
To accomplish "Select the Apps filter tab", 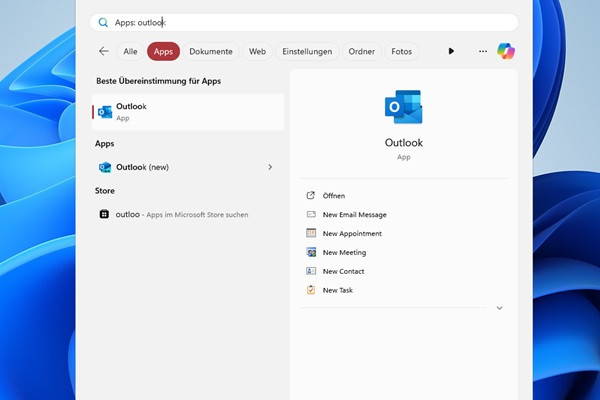I will point(163,51).
